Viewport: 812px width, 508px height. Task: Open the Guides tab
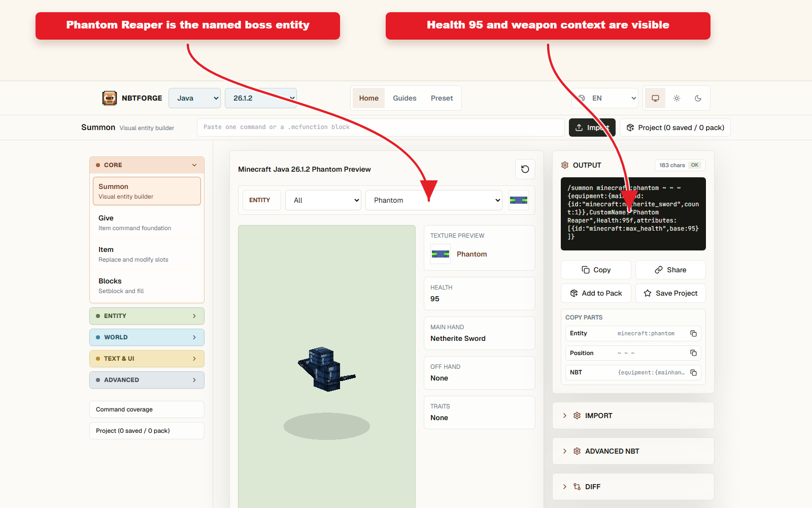tap(404, 98)
